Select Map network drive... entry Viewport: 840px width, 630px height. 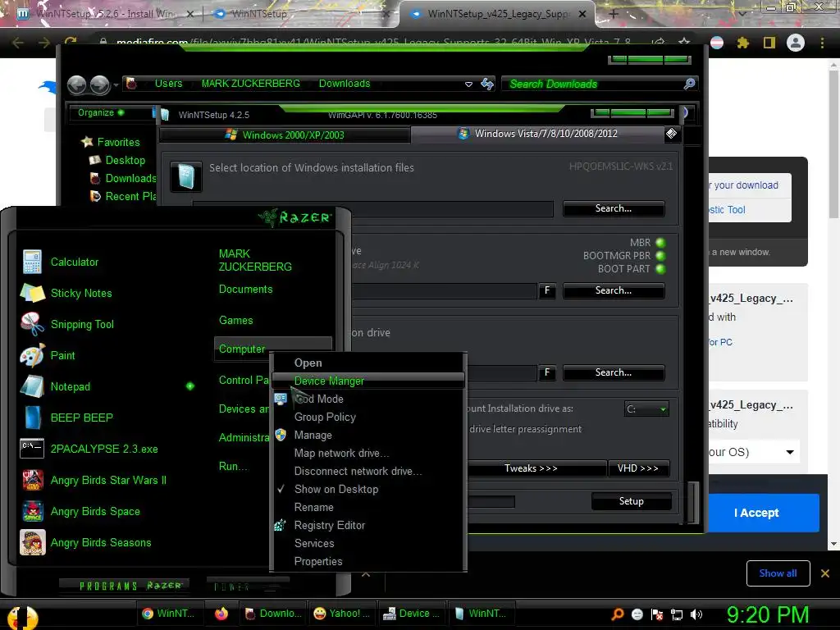coord(341,453)
